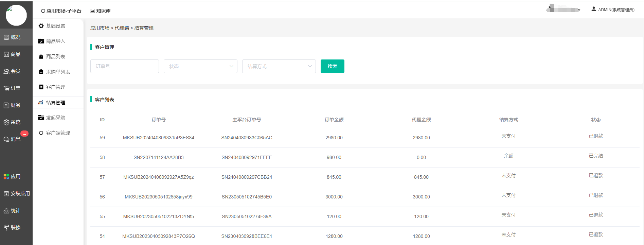Open 采购单列表 purchase order list
The width and height of the screenshot is (644, 245).
[58, 72]
